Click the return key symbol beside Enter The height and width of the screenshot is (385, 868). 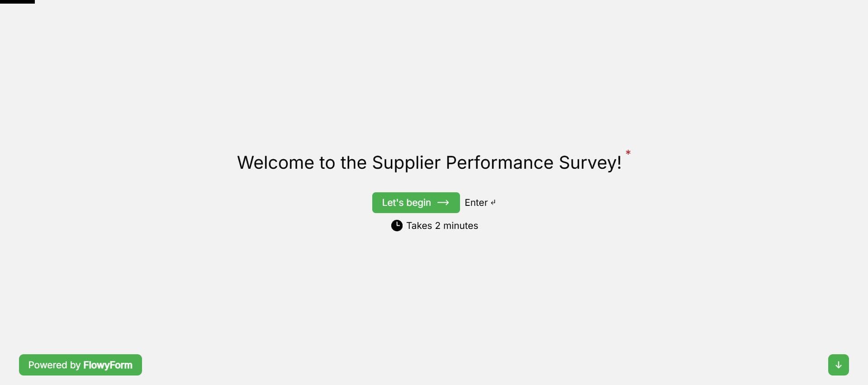click(x=493, y=203)
